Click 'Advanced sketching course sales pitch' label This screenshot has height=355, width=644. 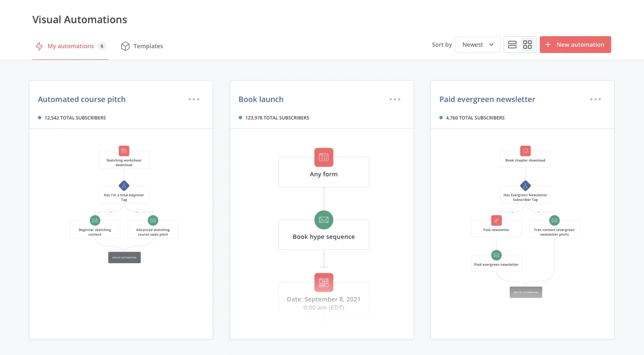153,232
